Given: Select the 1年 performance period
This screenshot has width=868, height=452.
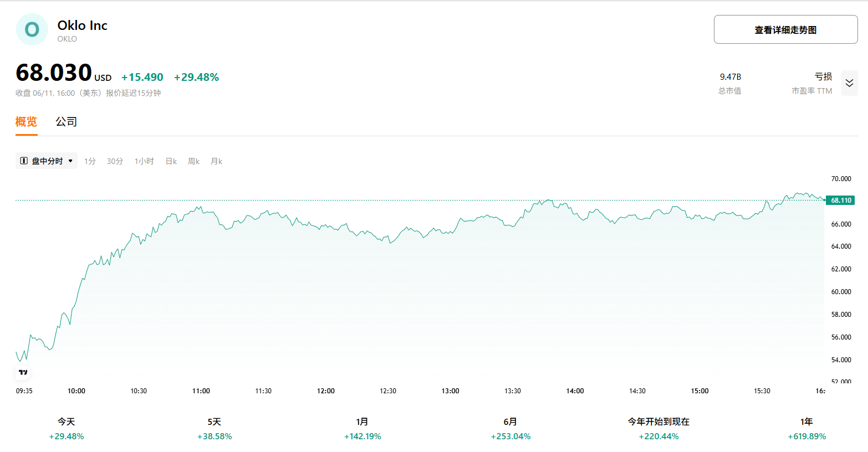Looking at the screenshot, I should [806, 429].
